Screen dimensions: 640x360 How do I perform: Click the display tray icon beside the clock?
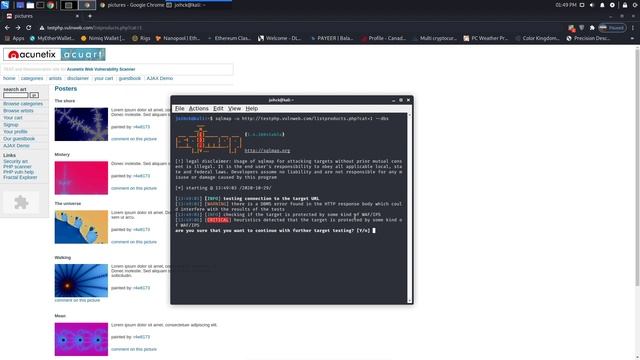point(582,5)
